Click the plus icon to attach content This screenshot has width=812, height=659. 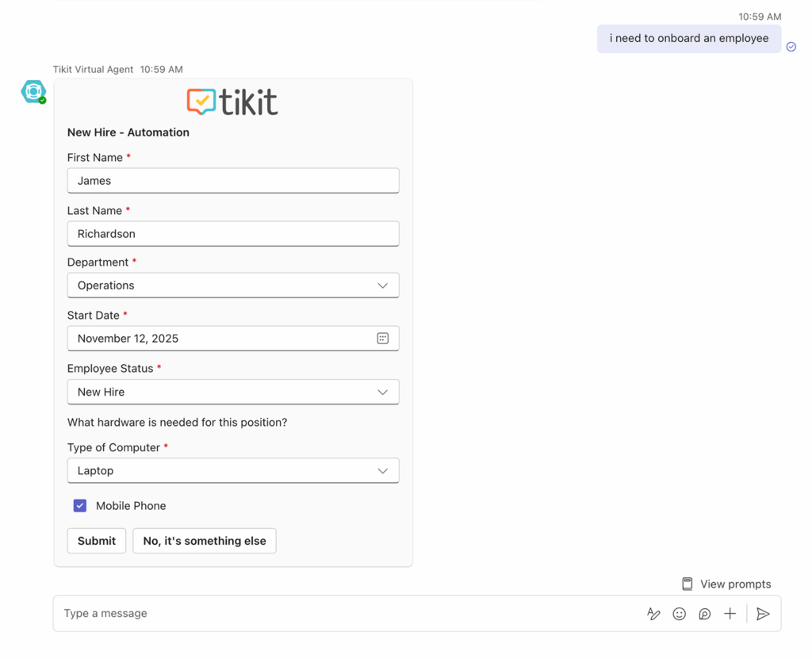click(730, 613)
